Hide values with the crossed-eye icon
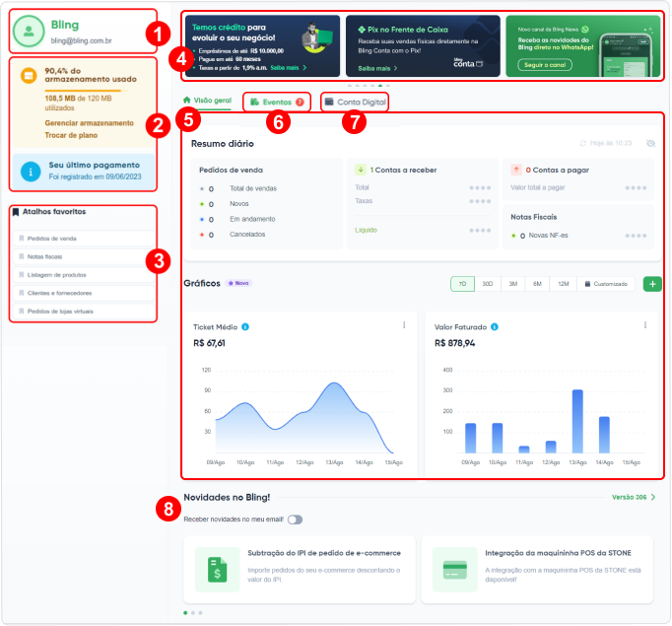This screenshot has height=626, width=672. tap(650, 143)
